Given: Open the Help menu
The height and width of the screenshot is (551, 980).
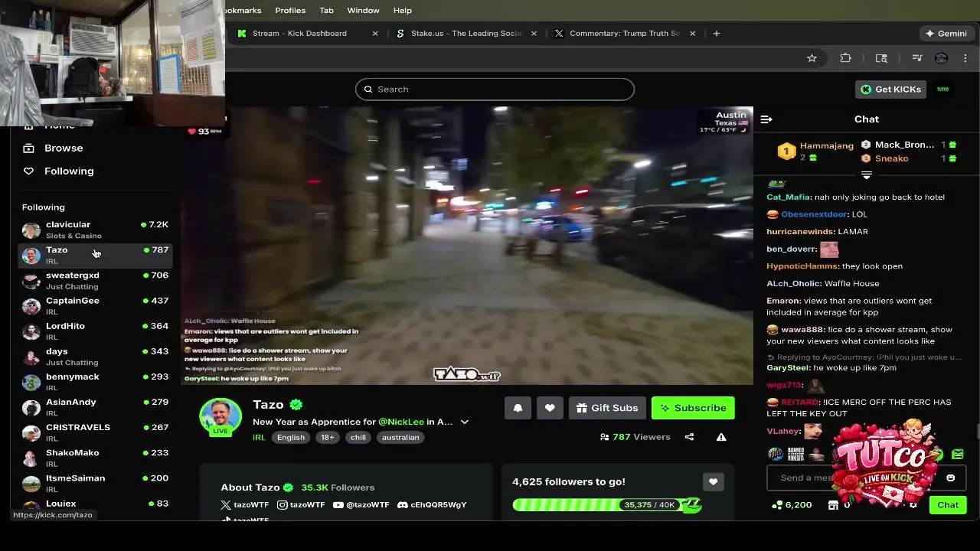Looking at the screenshot, I should click(403, 11).
